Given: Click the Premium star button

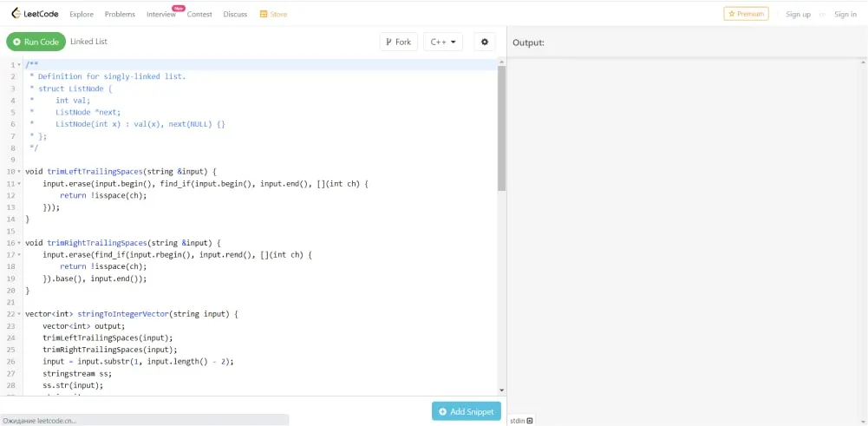Looking at the screenshot, I should pos(746,14).
